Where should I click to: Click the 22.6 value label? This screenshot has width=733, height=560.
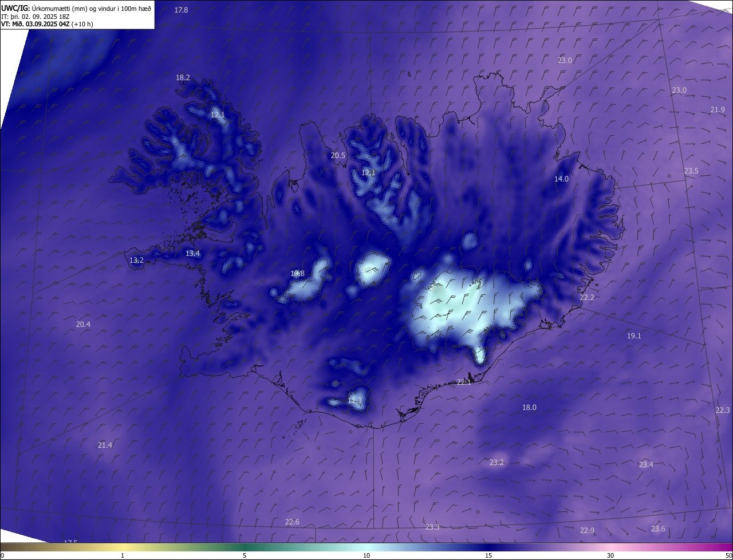pyautogui.click(x=292, y=522)
